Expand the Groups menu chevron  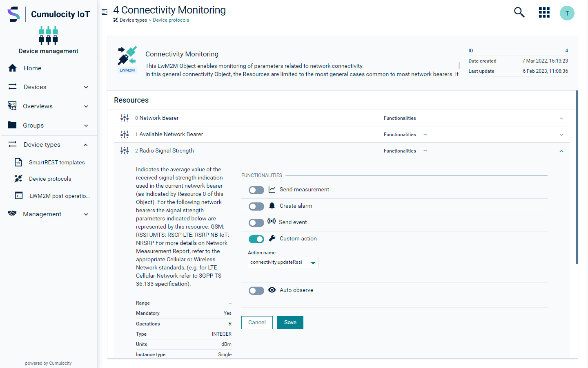point(86,126)
